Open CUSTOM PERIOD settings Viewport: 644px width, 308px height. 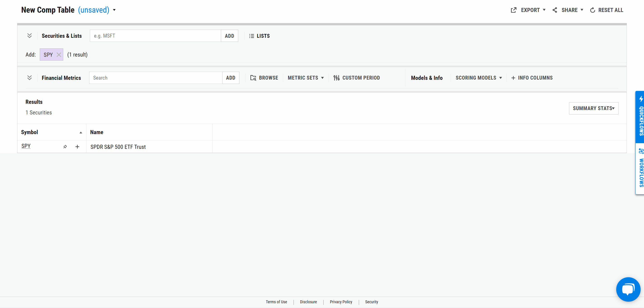tap(357, 78)
